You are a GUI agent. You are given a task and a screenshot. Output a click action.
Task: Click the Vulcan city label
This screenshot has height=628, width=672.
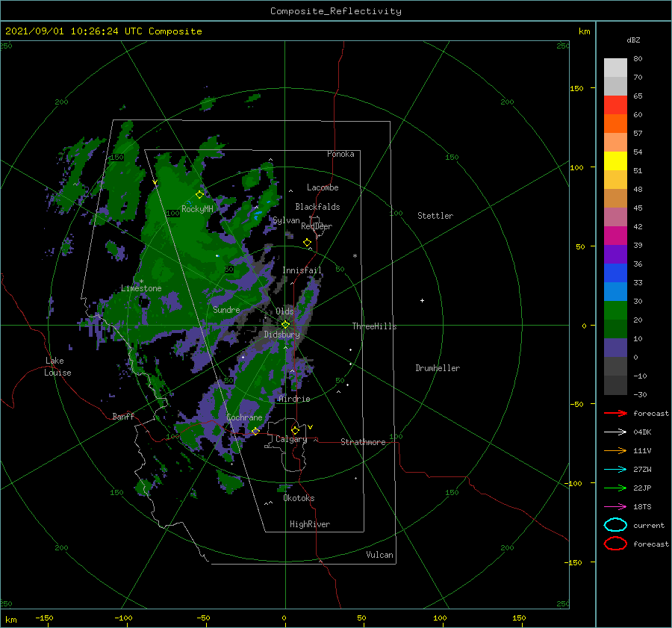pyautogui.click(x=380, y=555)
